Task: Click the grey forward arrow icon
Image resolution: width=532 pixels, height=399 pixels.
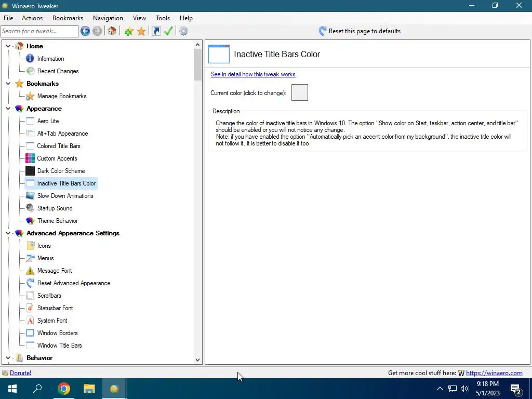Action: click(97, 31)
